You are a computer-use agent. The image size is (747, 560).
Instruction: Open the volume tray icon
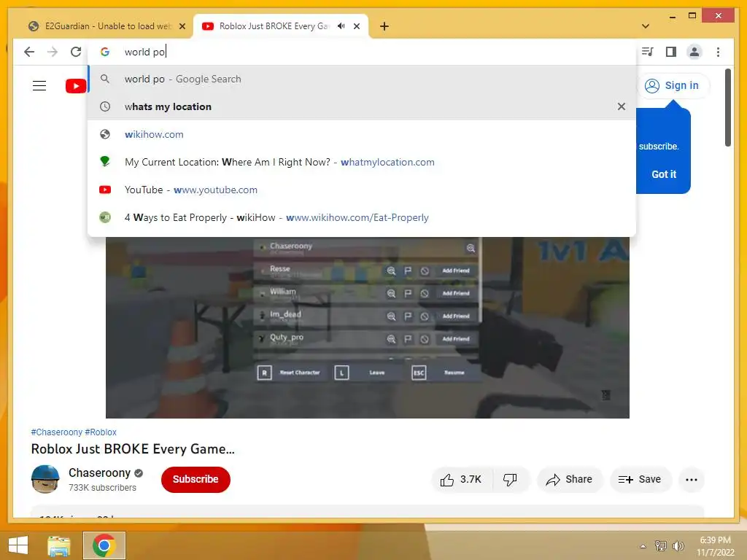click(678, 545)
